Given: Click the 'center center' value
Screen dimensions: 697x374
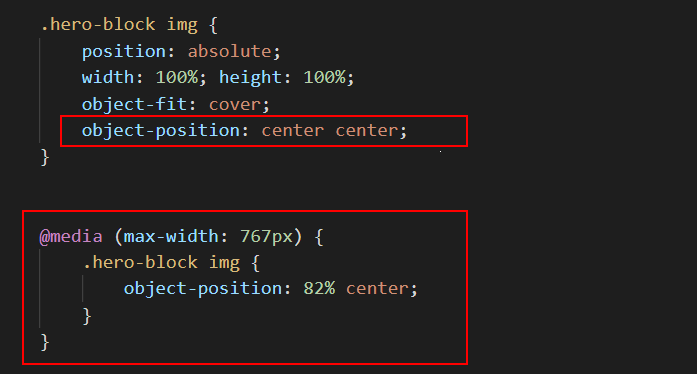Looking at the screenshot, I should [x=329, y=131].
